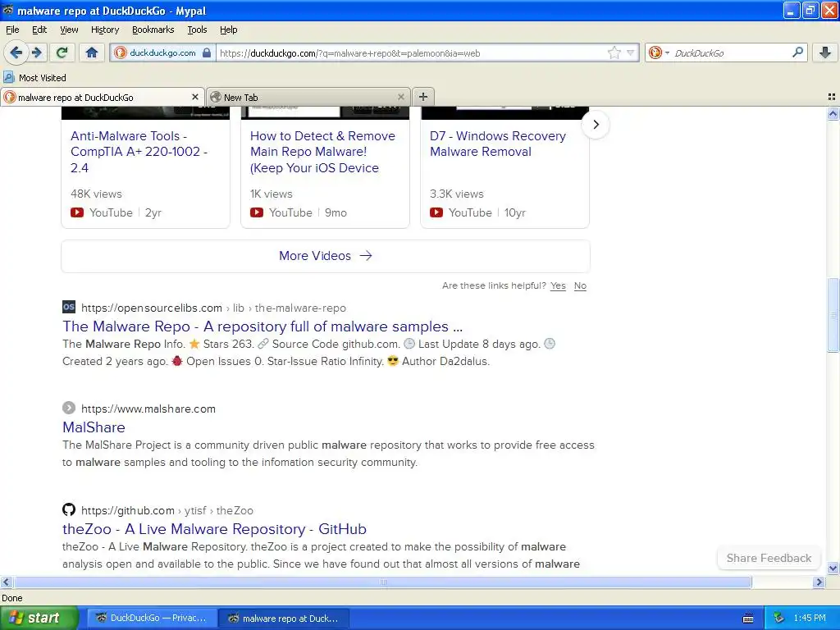Viewport: 840px width, 630px height.
Task: Select the malware repo at DuckDuckGo tab
Action: (102, 97)
